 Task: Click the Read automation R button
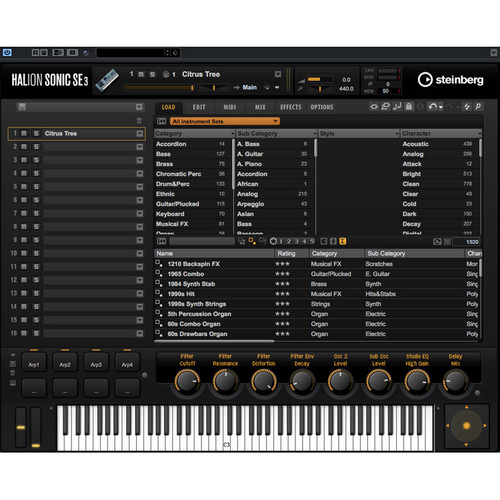pyautogui.click(x=35, y=52)
